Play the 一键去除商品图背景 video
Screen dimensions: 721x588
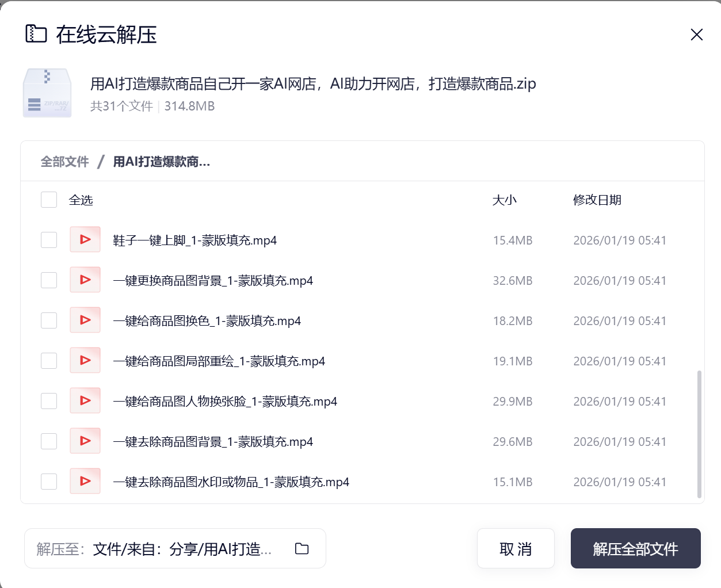tap(85, 441)
